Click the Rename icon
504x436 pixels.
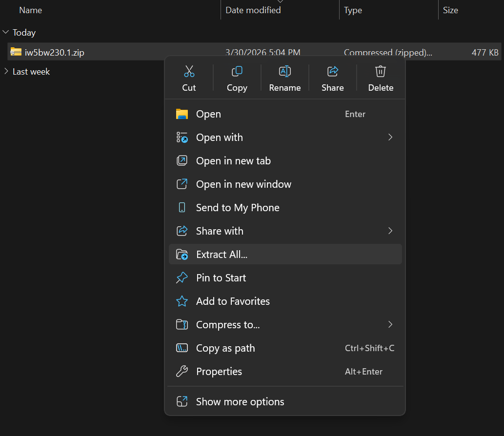(x=285, y=72)
